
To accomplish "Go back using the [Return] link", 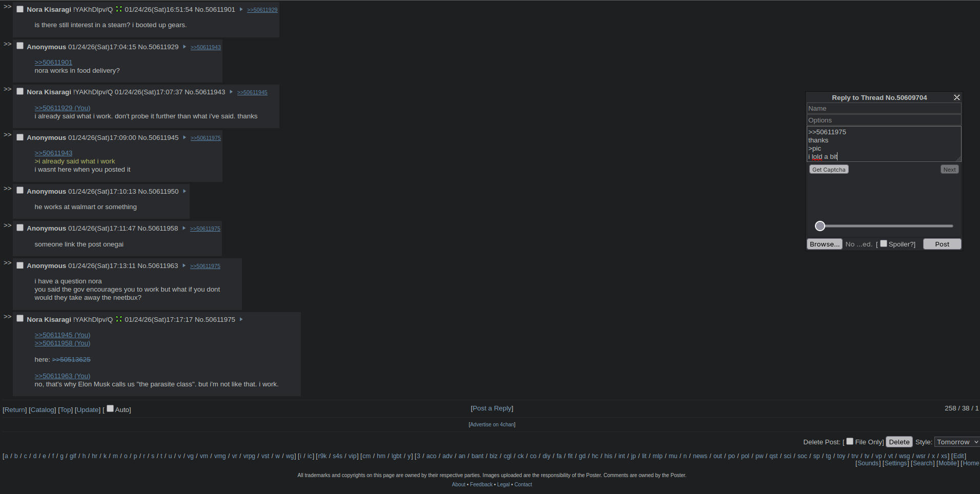I will [x=15, y=410].
